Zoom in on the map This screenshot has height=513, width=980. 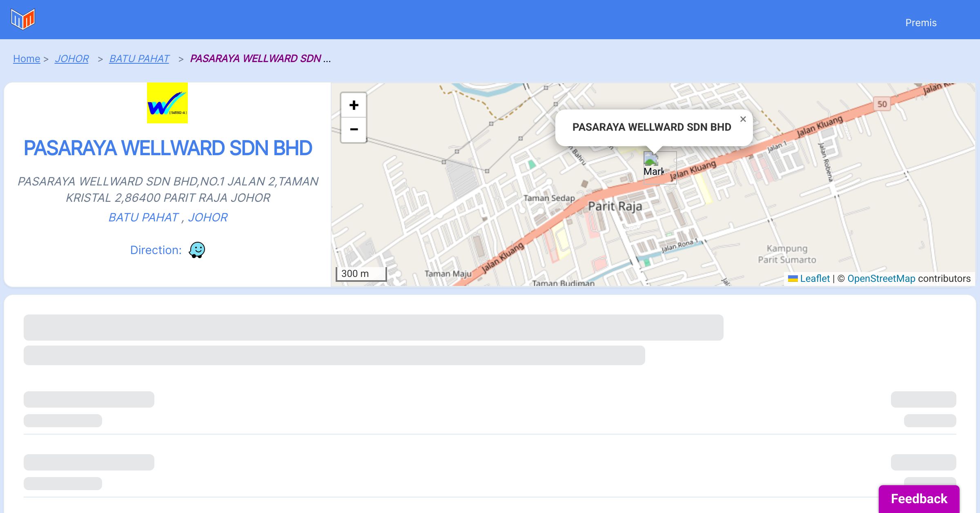[354, 105]
